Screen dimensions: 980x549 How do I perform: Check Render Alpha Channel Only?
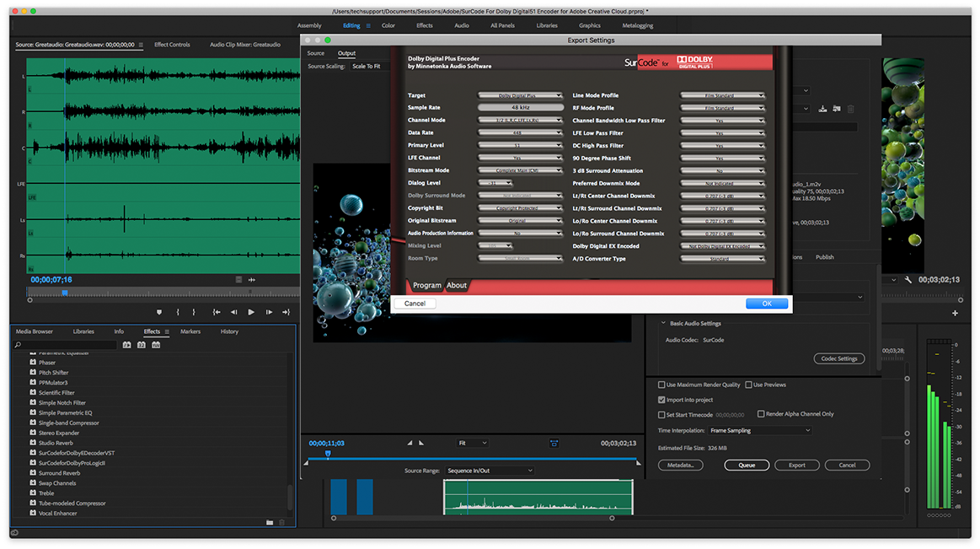[x=762, y=412]
